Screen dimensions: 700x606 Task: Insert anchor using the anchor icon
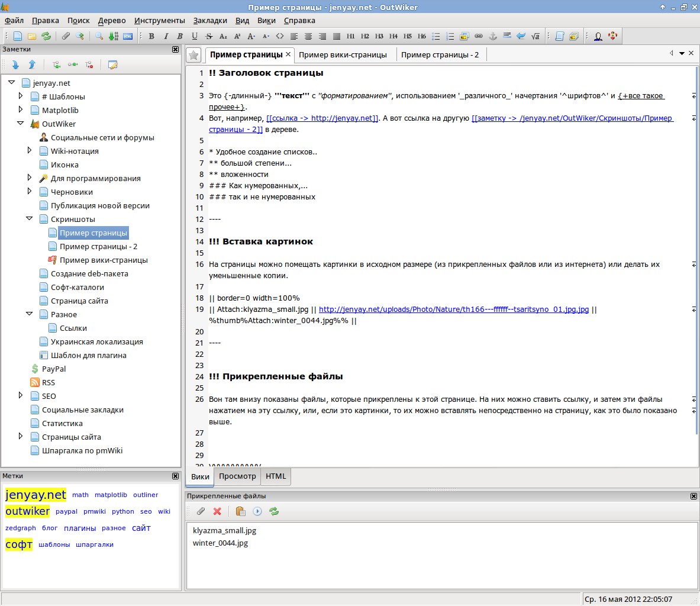click(492, 37)
